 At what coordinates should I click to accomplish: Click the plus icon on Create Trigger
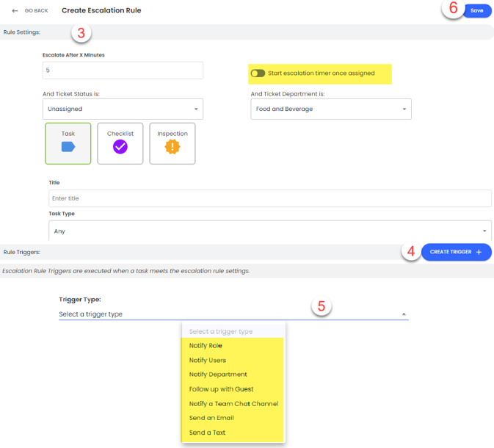(x=479, y=252)
